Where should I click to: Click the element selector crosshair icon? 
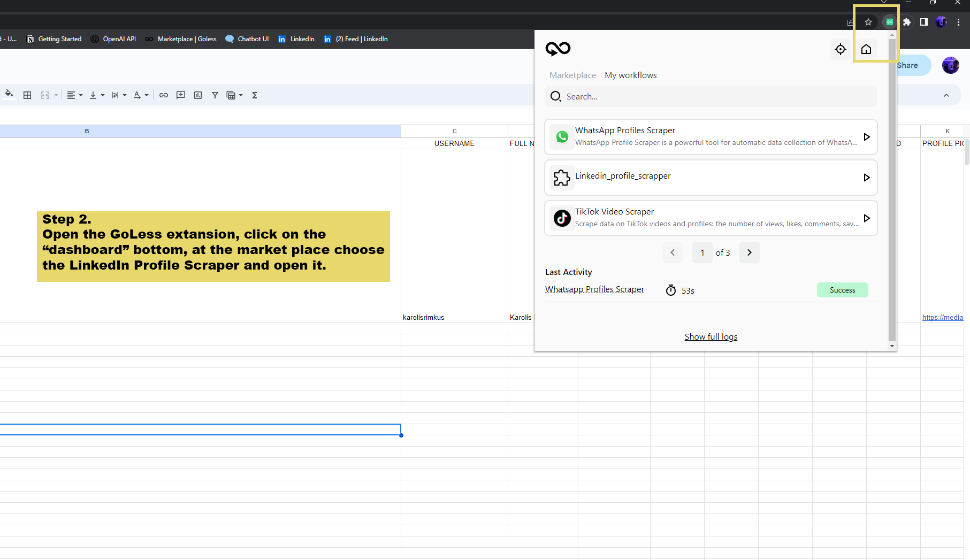(x=841, y=49)
